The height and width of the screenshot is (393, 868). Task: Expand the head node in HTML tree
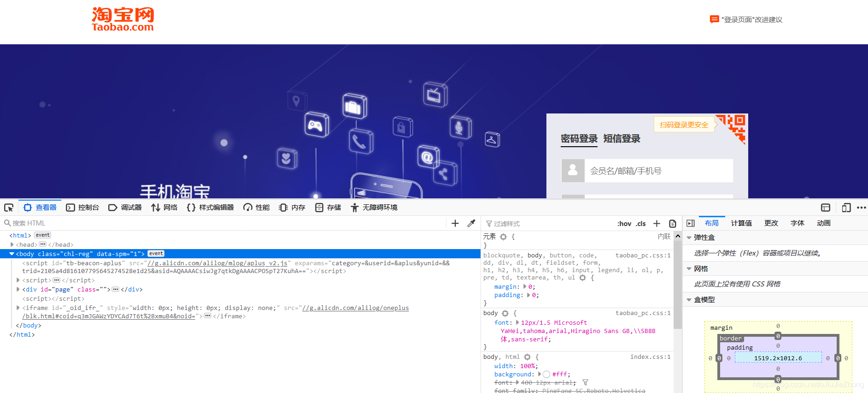12,244
